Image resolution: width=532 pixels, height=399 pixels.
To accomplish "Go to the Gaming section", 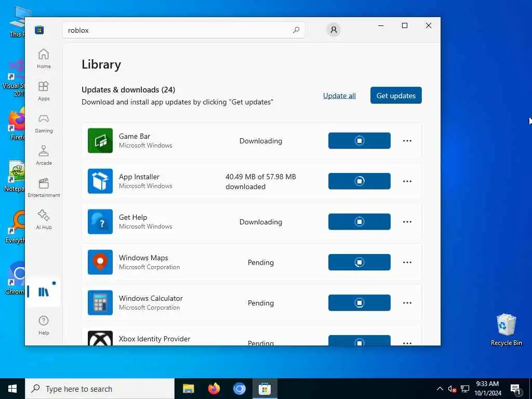I will pos(44,123).
